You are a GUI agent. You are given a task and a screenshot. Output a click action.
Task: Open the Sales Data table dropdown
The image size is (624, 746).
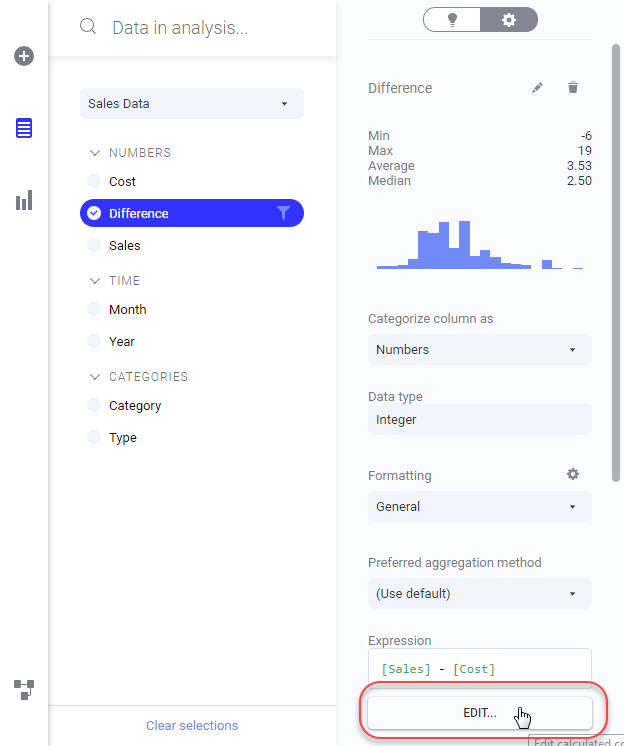click(x=191, y=103)
